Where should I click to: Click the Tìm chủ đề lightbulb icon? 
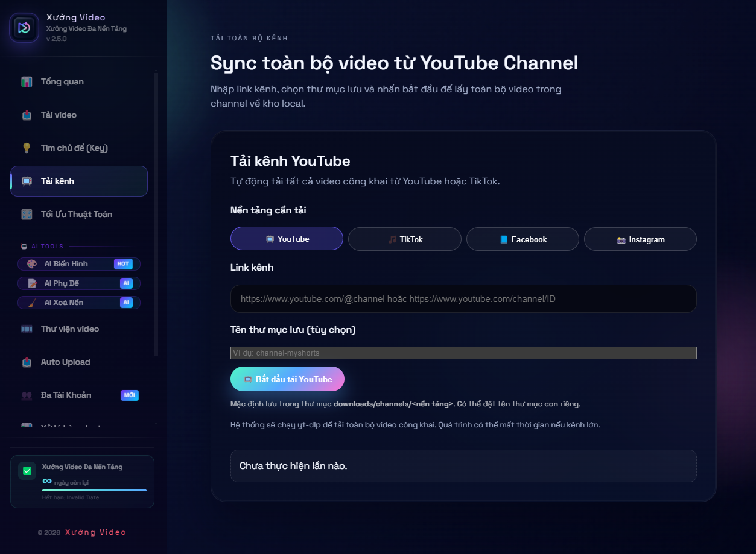tap(27, 148)
